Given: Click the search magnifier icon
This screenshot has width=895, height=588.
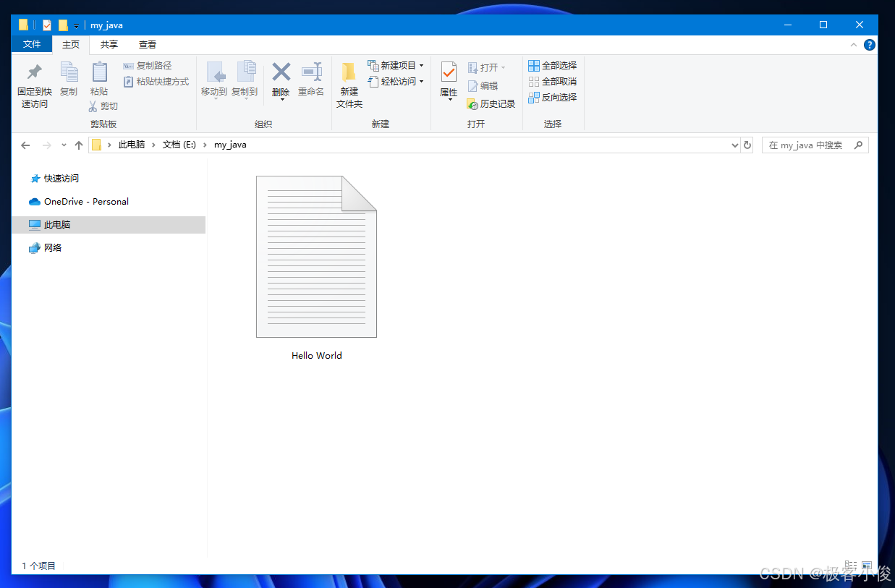Looking at the screenshot, I should (x=859, y=145).
